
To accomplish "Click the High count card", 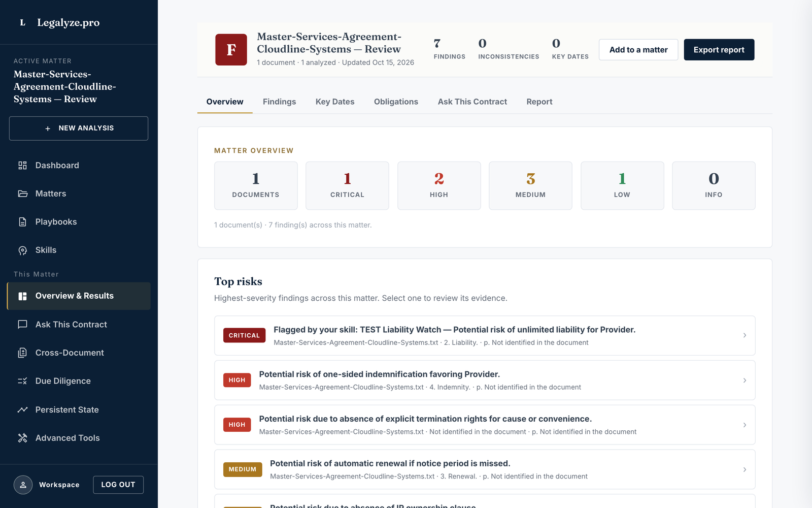I will pos(439,186).
